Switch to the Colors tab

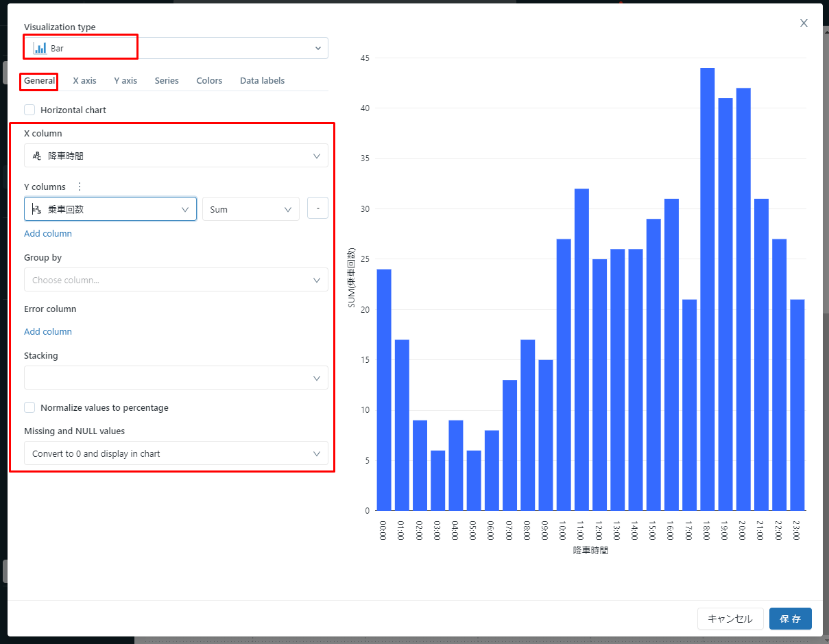(209, 80)
